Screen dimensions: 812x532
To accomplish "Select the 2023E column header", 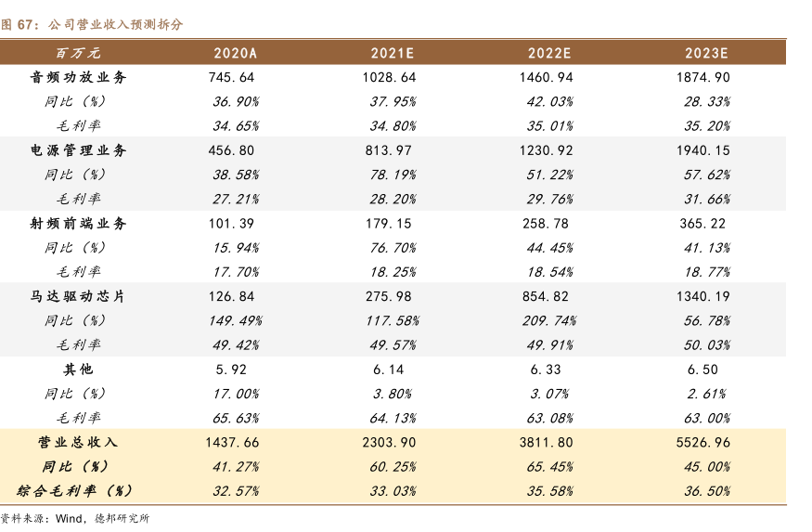I will click(706, 53).
